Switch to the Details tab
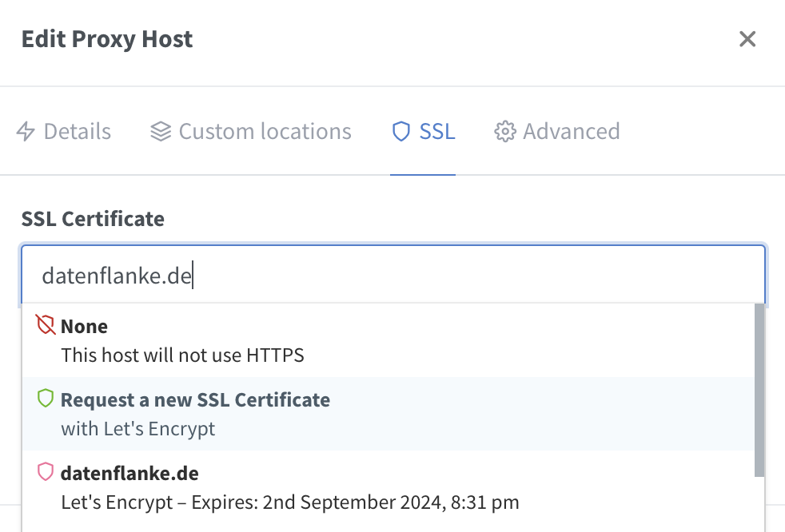The height and width of the screenshot is (532, 785). 64,132
